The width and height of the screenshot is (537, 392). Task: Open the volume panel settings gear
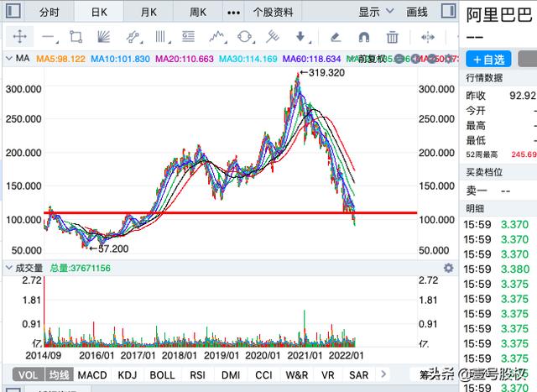[448, 268]
